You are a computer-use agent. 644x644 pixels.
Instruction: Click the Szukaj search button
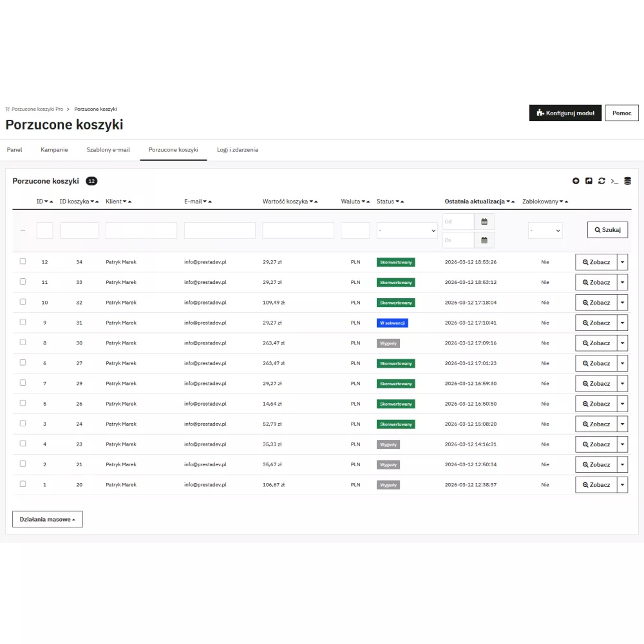(607, 230)
